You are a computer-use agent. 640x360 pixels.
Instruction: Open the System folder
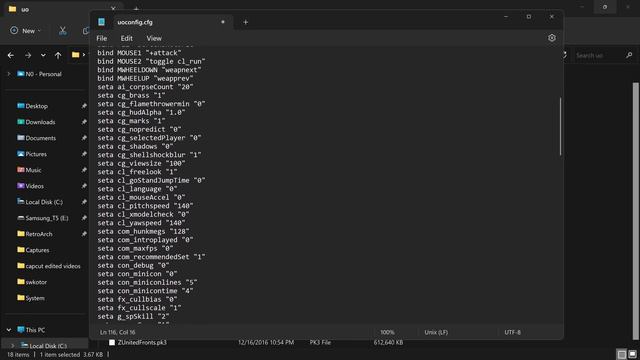(x=35, y=298)
